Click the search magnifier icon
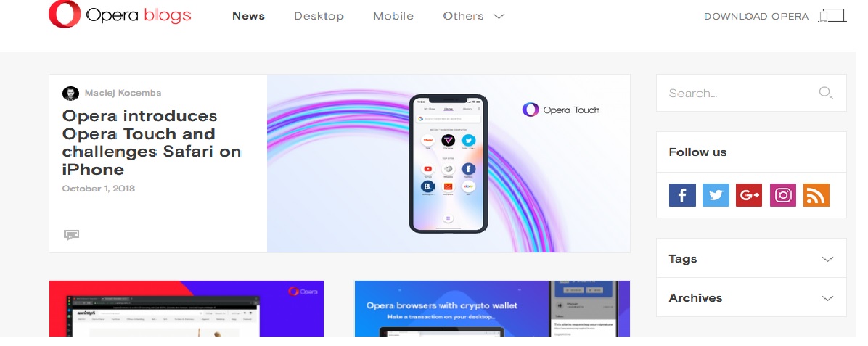This screenshot has width=868, height=346. point(825,93)
